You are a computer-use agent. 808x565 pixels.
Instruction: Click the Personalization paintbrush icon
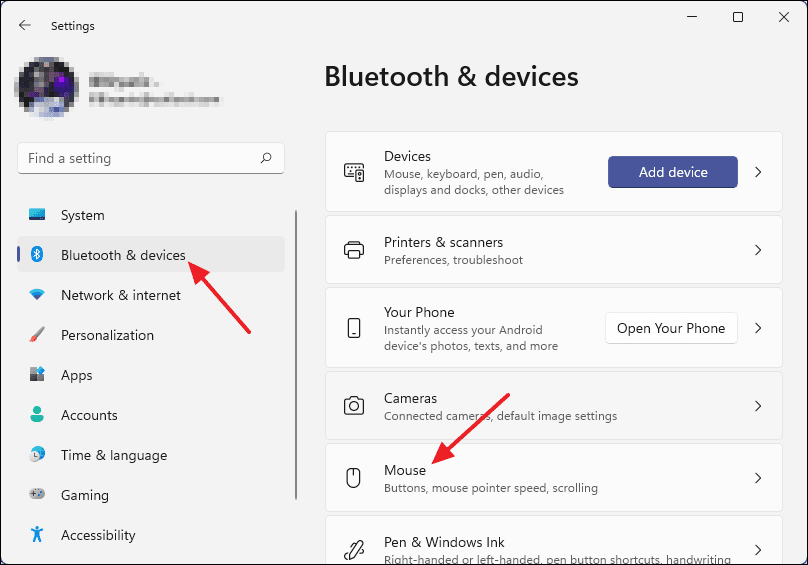(x=37, y=335)
